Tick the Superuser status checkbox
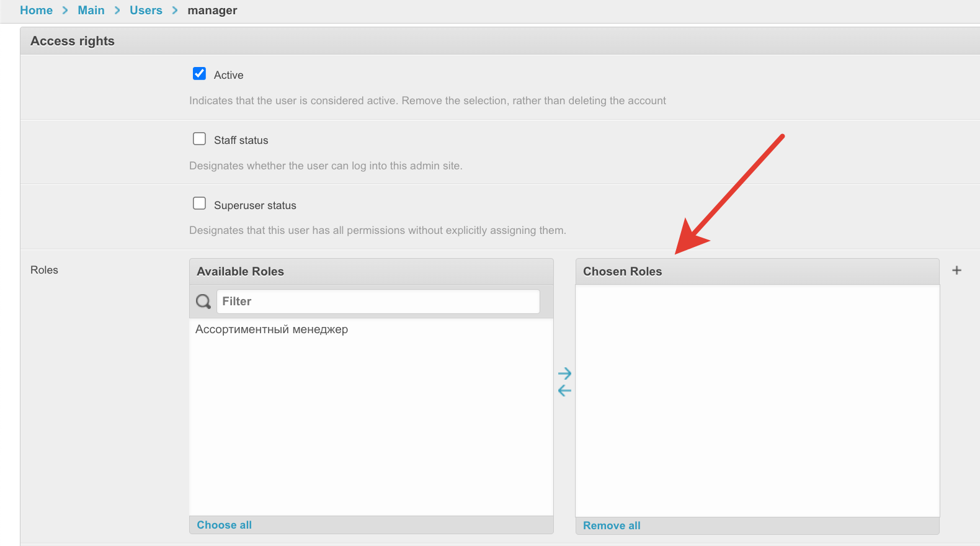Screen dimensions: 980x546 199,204
